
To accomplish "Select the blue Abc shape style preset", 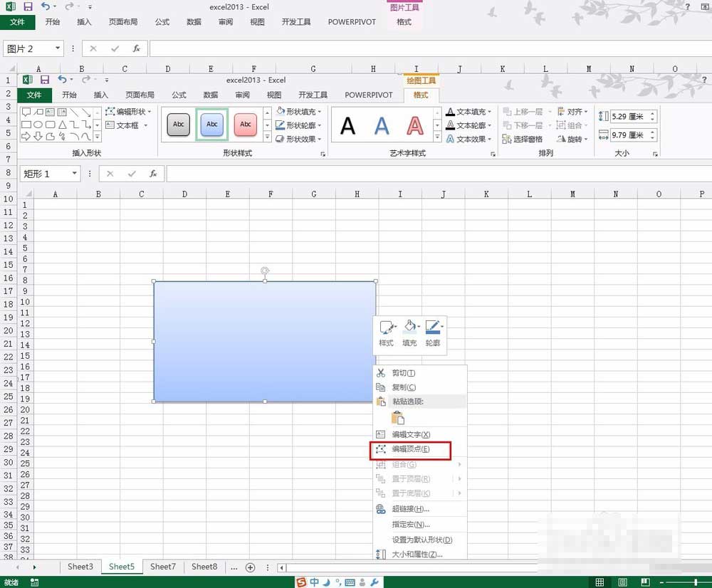I will coord(211,124).
